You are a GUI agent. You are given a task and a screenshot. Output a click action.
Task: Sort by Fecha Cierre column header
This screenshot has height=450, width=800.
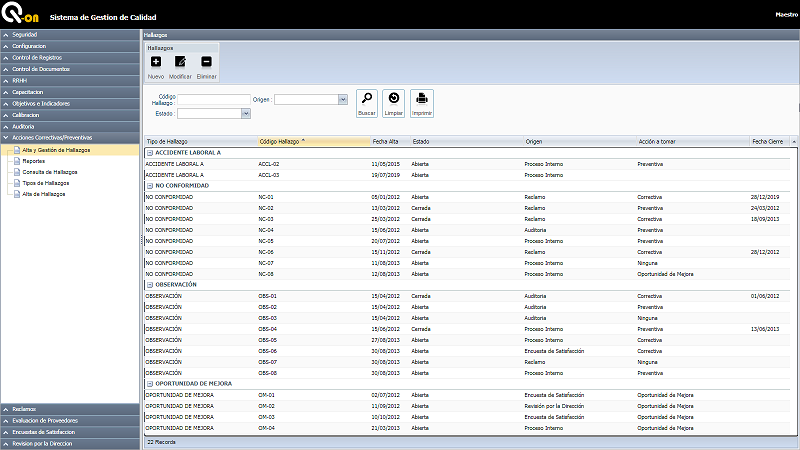coord(770,141)
